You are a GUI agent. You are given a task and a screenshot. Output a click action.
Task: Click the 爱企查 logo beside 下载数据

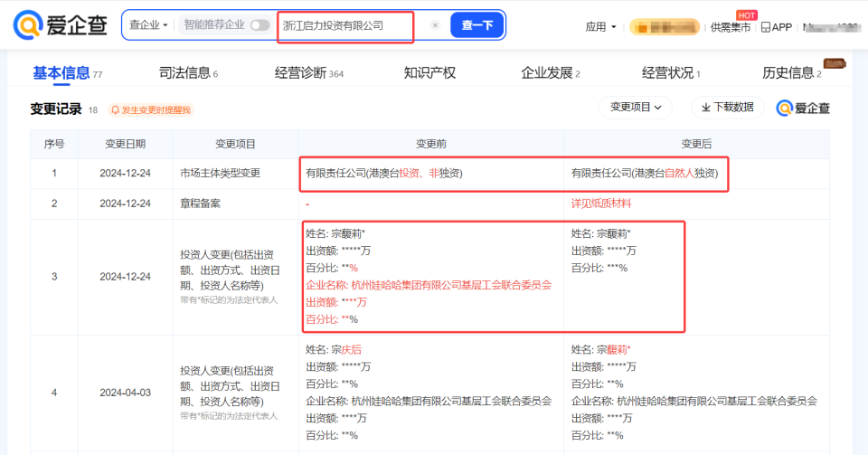803,109
